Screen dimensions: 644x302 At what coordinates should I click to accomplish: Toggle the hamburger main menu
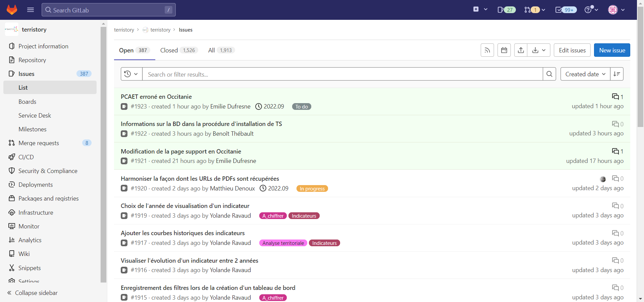pyautogui.click(x=31, y=10)
